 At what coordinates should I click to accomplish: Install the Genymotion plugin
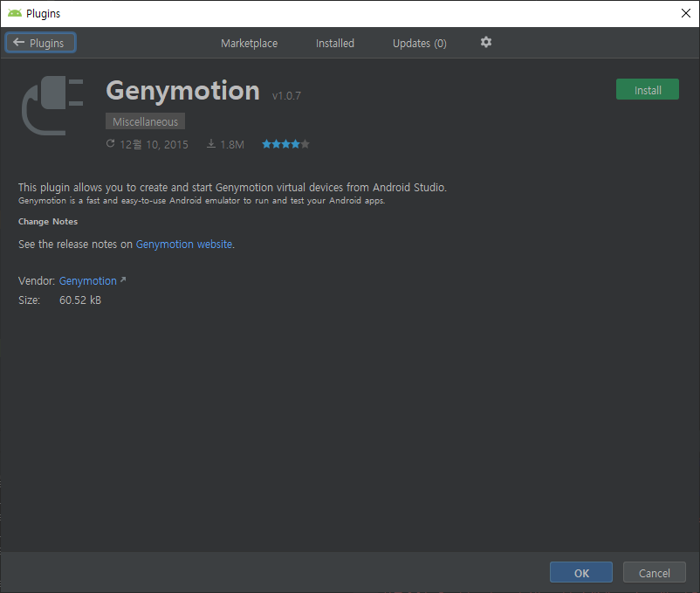click(x=648, y=89)
